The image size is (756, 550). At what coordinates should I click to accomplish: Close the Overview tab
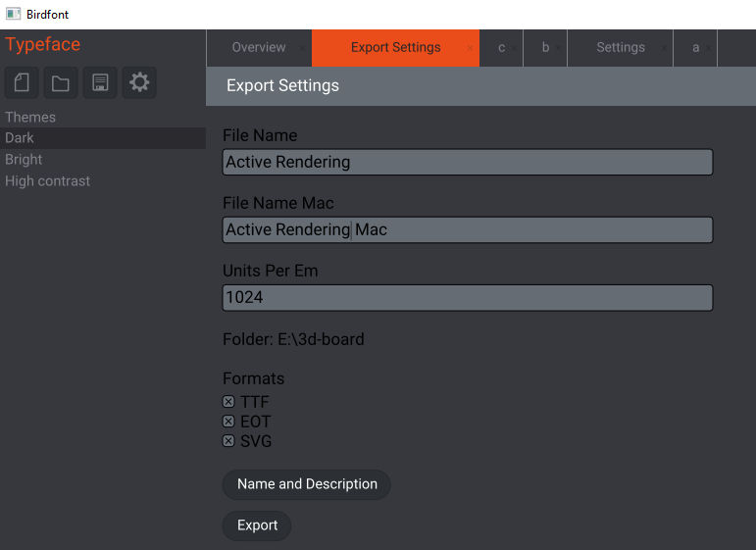(301, 48)
